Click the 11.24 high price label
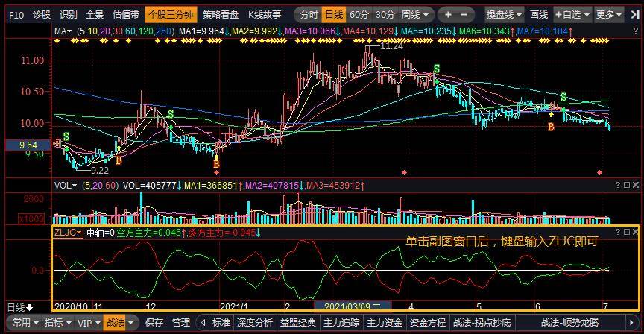Viewport: 644px width, 334px height. click(391, 46)
